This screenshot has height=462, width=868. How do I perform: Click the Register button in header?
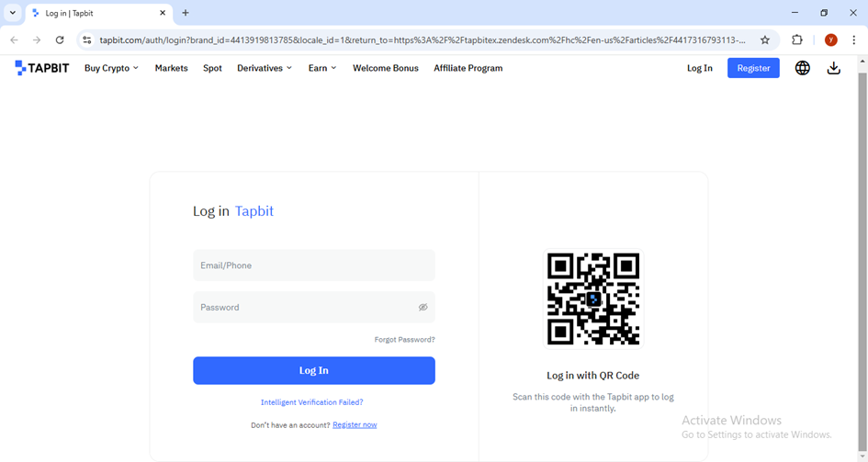coord(753,68)
